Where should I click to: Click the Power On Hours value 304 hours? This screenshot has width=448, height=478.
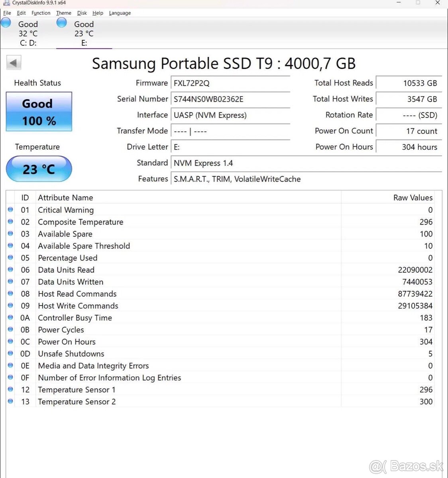tap(409, 147)
